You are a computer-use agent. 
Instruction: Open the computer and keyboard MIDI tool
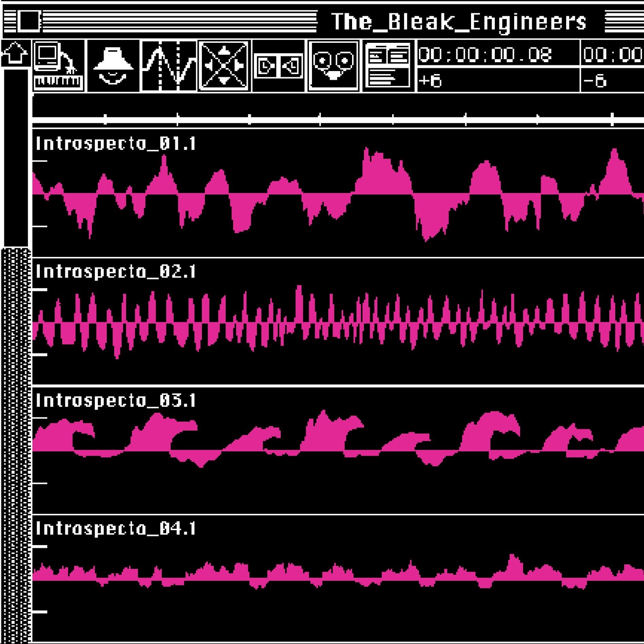point(59,66)
